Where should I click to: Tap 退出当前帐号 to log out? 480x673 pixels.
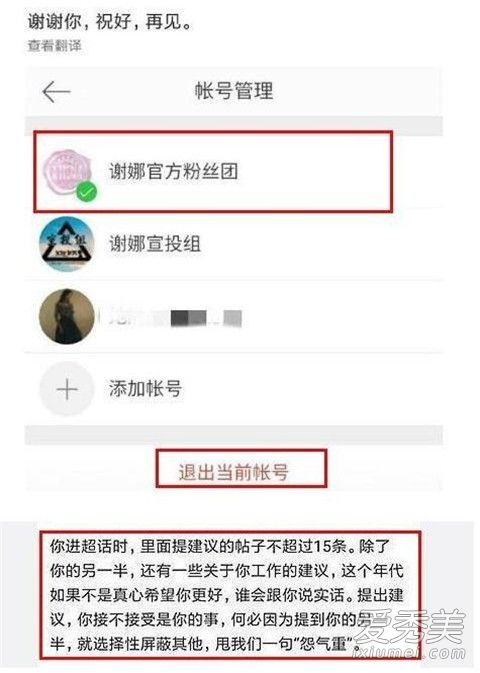pyautogui.click(x=234, y=472)
